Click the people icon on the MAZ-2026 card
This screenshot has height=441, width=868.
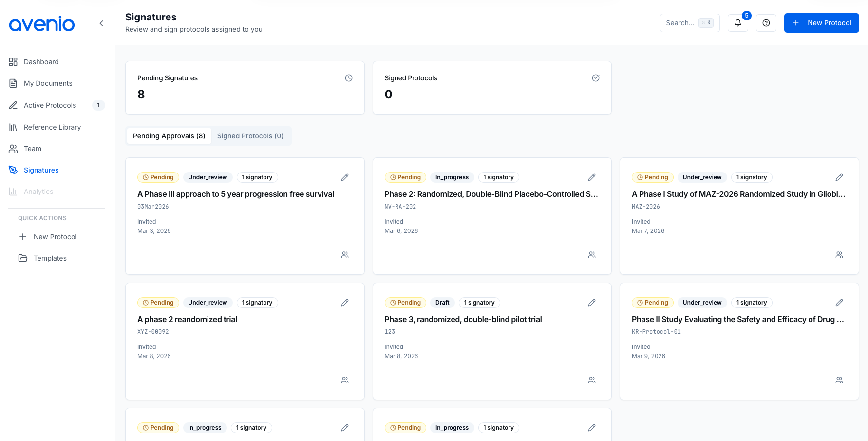839,255
